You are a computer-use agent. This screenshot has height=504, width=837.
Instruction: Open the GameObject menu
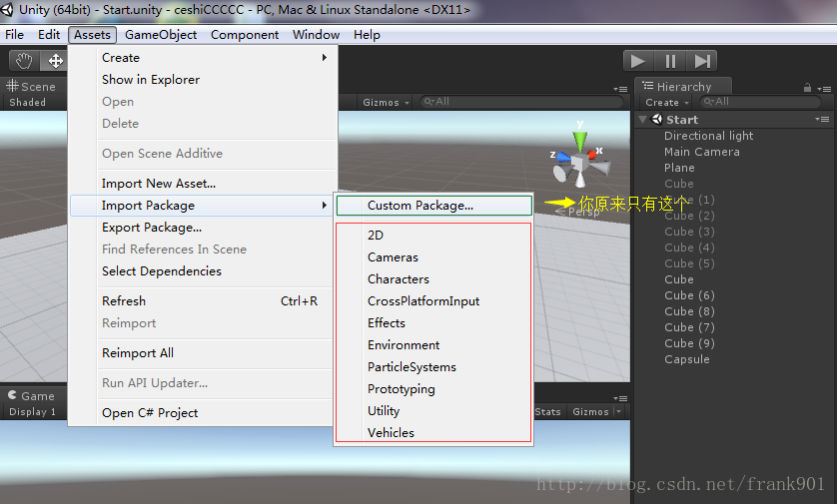(x=161, y=35)
